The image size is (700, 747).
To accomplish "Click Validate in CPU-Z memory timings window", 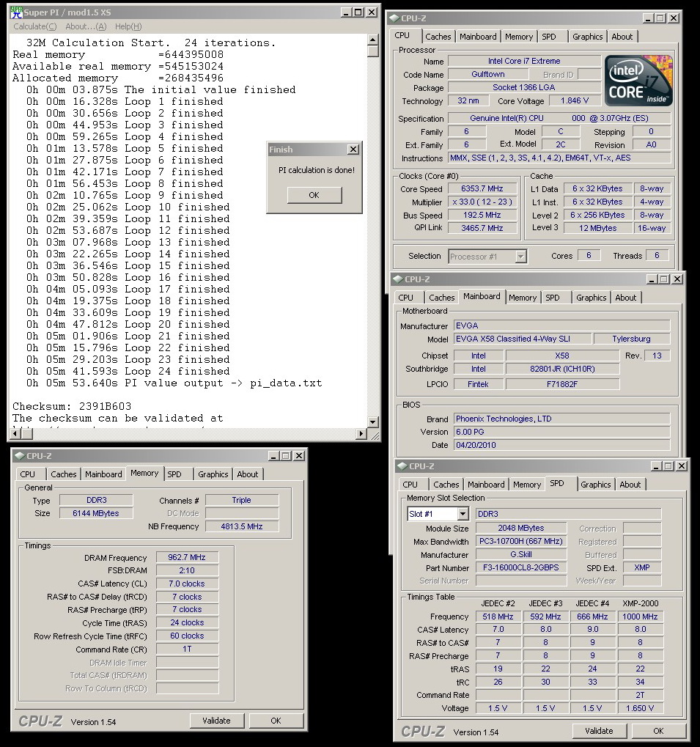I will coord(217,721).
